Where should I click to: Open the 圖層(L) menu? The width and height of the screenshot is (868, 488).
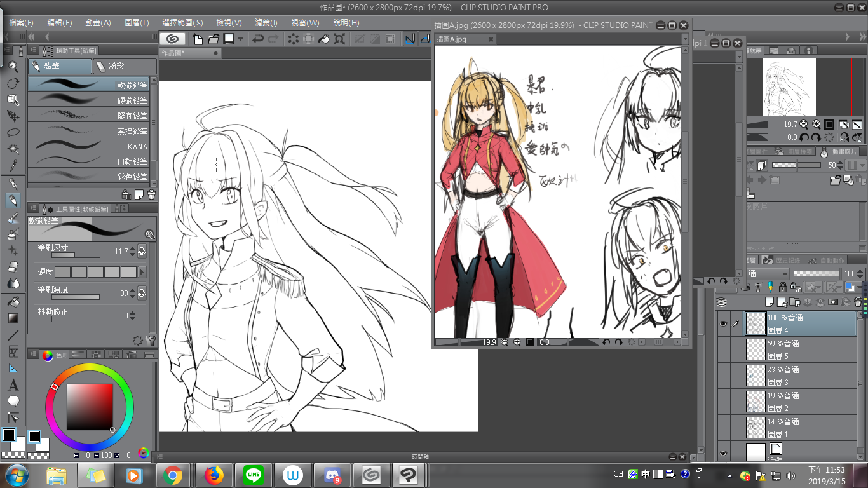[x=137, y=22]
